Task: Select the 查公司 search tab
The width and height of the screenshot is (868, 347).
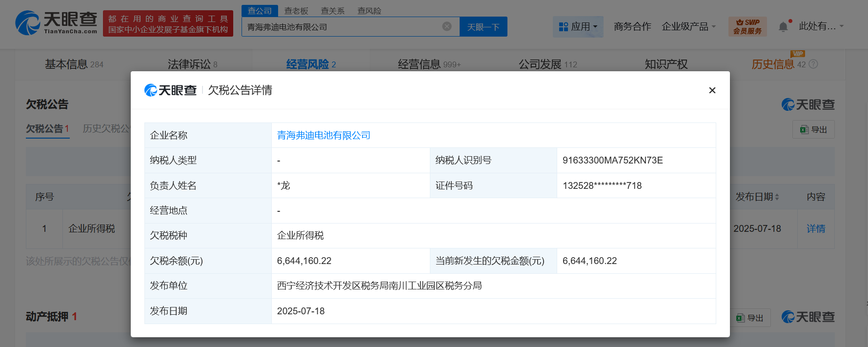Action: [260, 11]
